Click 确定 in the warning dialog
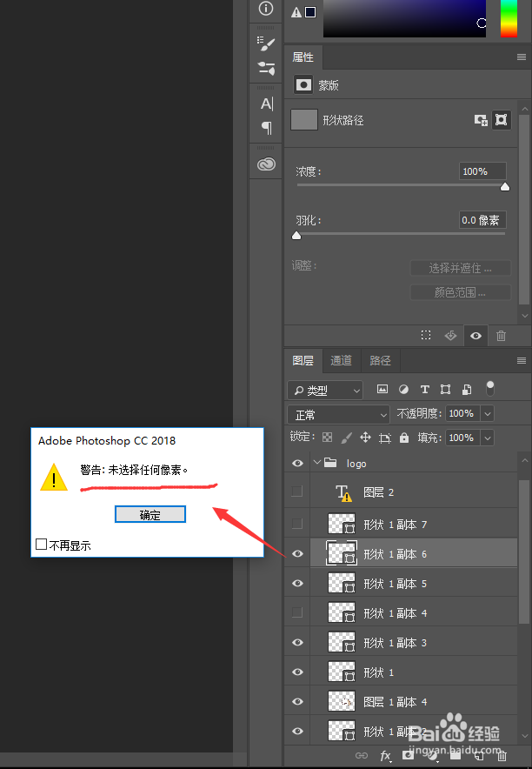This screenshot has width=532, height=769. tap(150, 514)
